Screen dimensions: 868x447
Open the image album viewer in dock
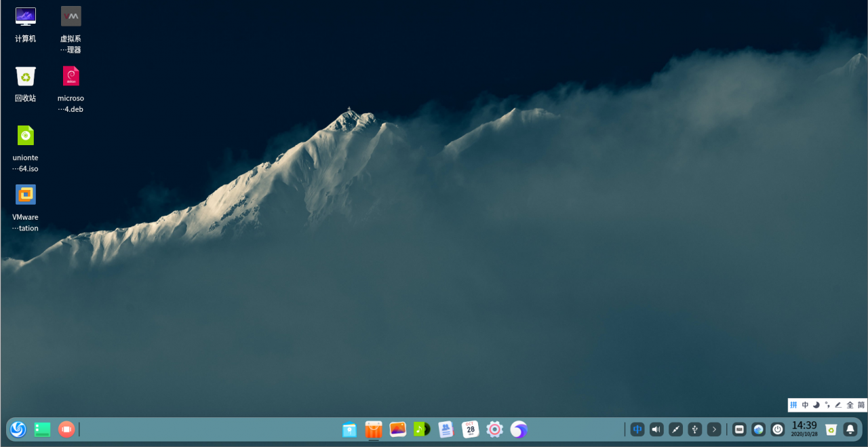click(x=398, y=429)
